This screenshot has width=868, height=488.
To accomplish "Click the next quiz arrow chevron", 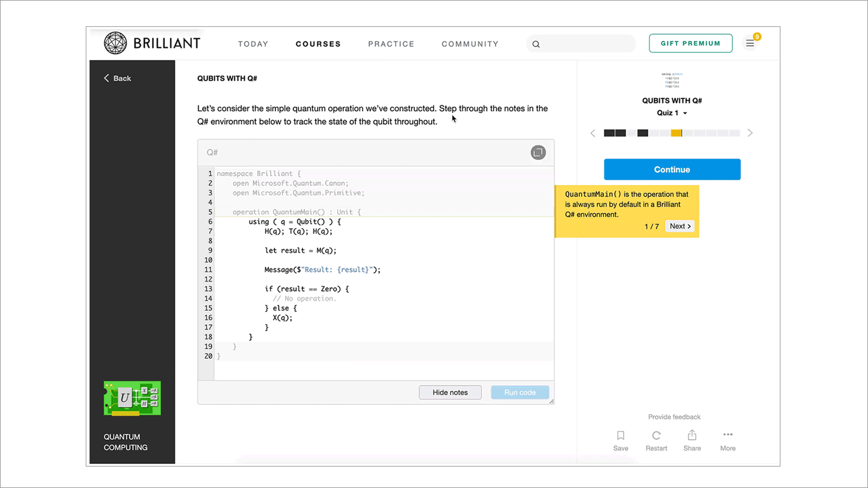I will (750, 133).
